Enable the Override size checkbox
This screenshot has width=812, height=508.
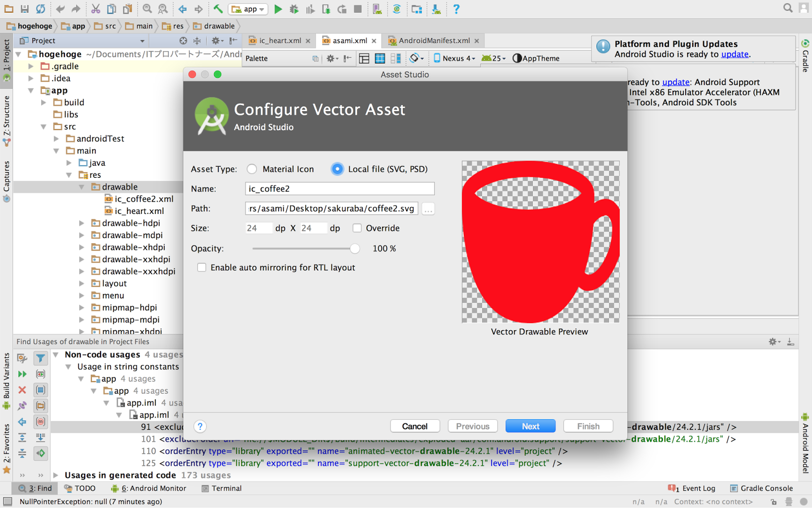[357, 228]
